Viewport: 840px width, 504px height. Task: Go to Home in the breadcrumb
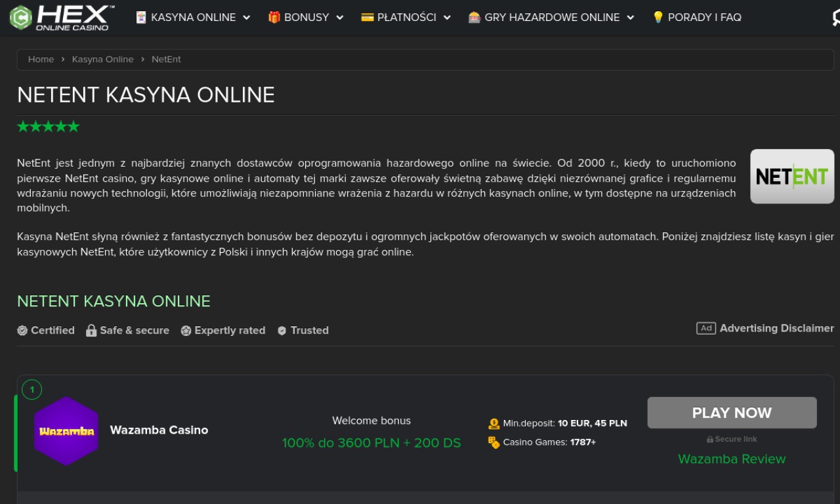tap(41, 59)
